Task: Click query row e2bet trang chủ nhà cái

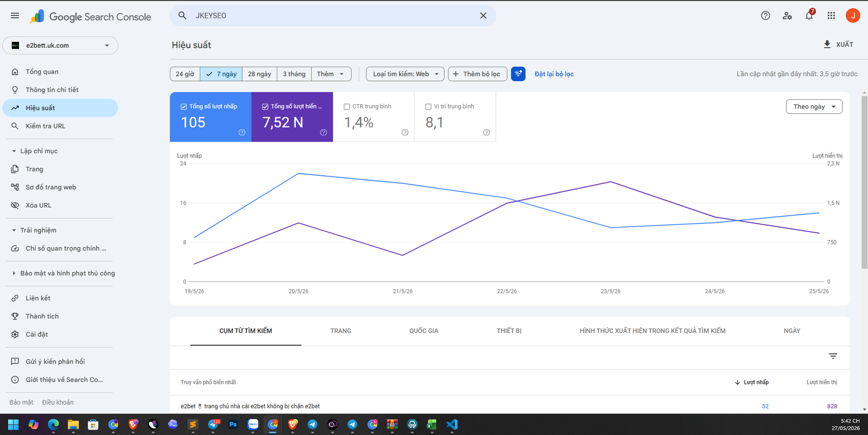Action: point(509,406)
